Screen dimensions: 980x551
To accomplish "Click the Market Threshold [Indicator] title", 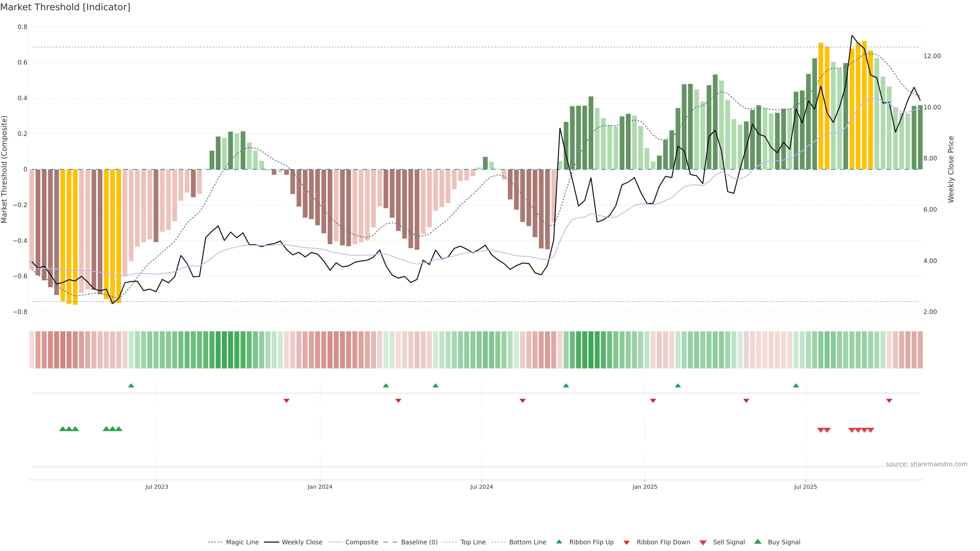I will coord(65,7).
